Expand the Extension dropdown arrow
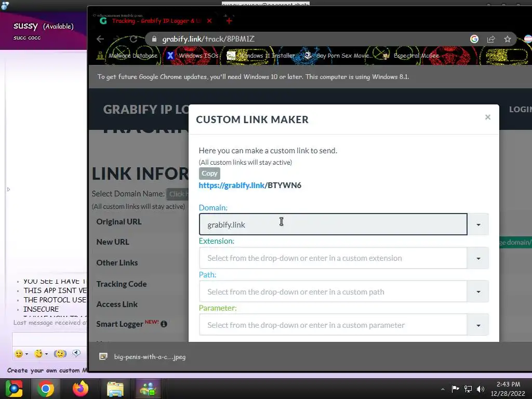 pos(478,258)
